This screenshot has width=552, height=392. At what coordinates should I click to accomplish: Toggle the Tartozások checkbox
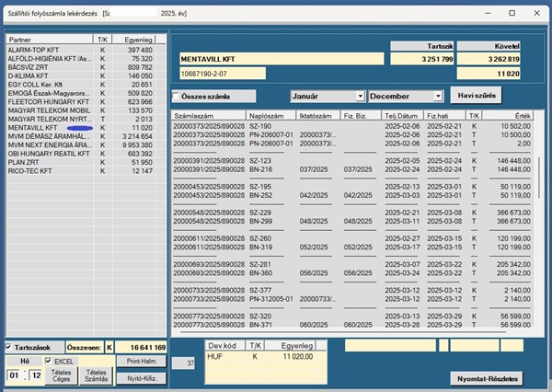pyautogui.click(x=11, y=347)
